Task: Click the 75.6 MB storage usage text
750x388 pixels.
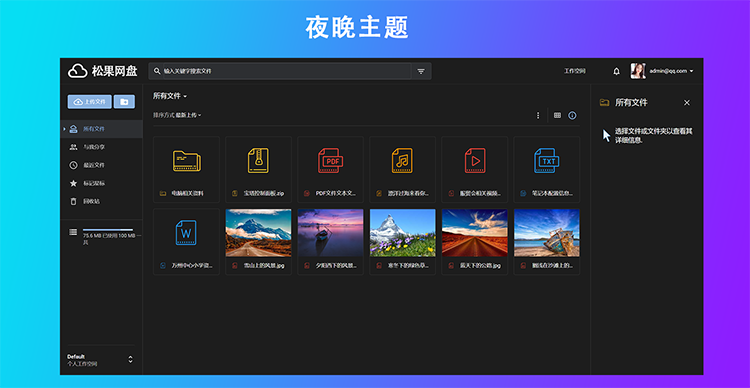Action: click(111, 239)
